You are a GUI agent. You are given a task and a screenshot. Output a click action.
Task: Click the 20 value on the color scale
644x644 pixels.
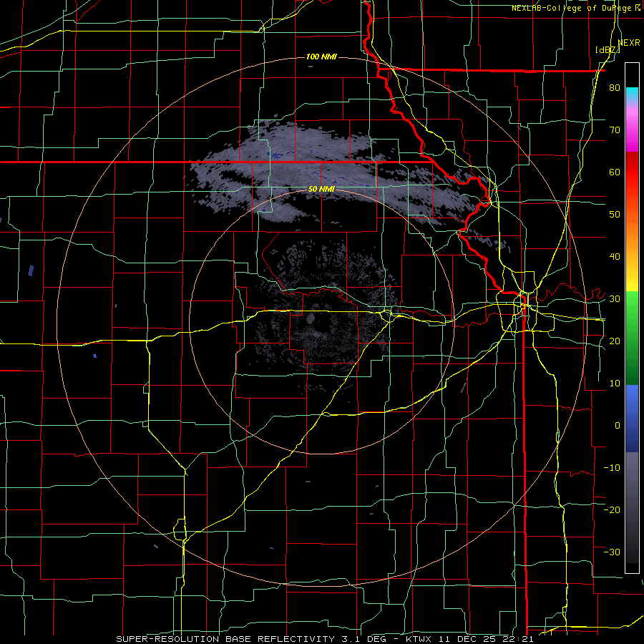(615, 341)
